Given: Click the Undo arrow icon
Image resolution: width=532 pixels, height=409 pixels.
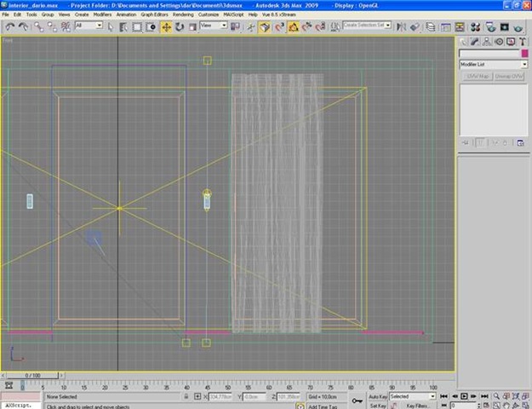Looking at the screenshot, I should (x=9, y=26).
